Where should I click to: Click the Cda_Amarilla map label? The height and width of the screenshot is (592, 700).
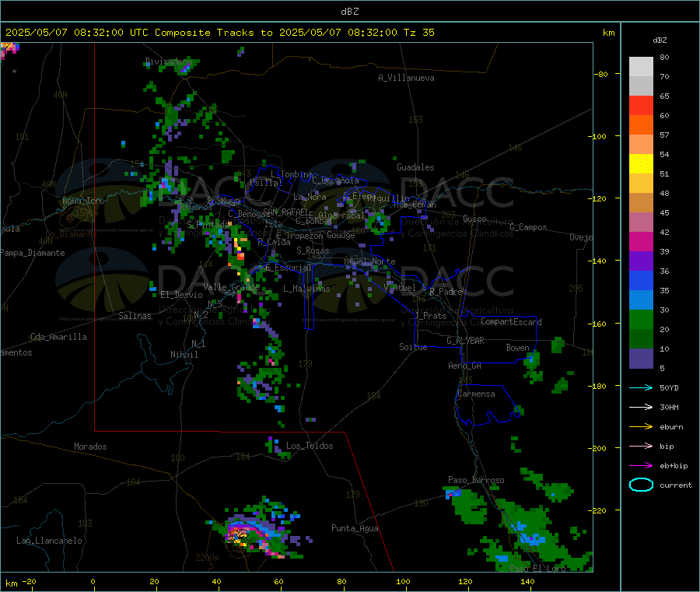[x=58, y=337]
